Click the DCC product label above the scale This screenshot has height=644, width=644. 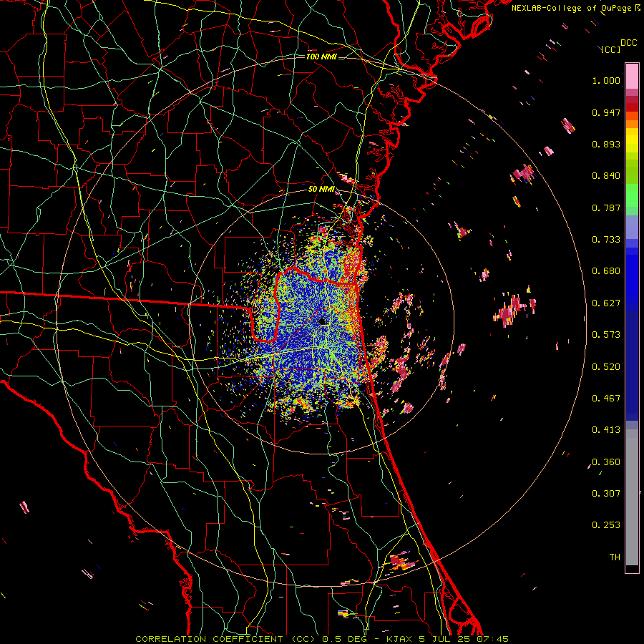tap(628, 43)
